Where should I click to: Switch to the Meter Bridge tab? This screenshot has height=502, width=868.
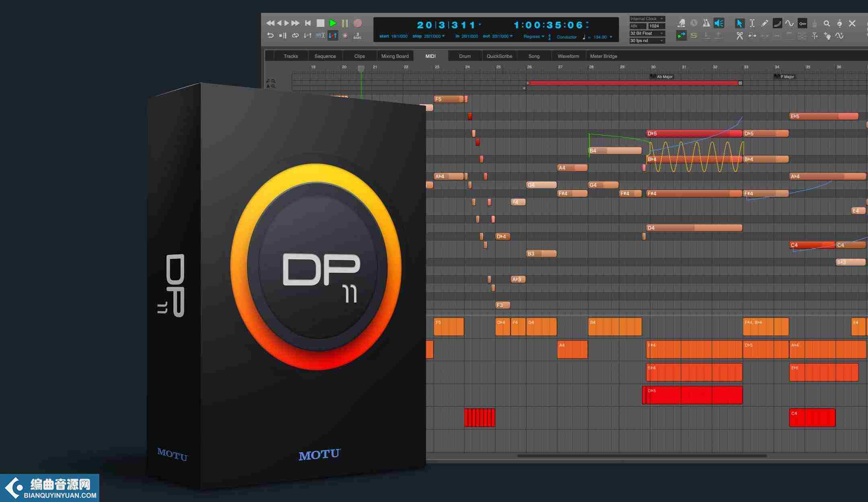pyautogui.click(x=603, y=56)
